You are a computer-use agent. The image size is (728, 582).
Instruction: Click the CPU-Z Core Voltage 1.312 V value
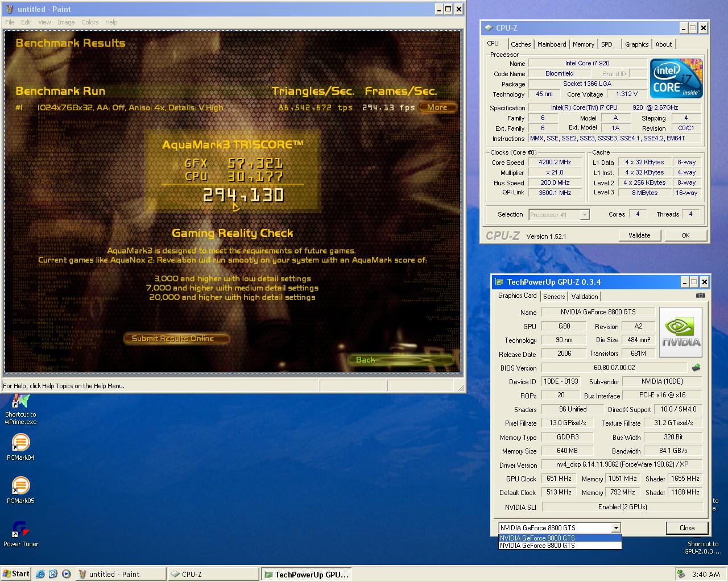(626, 94)
